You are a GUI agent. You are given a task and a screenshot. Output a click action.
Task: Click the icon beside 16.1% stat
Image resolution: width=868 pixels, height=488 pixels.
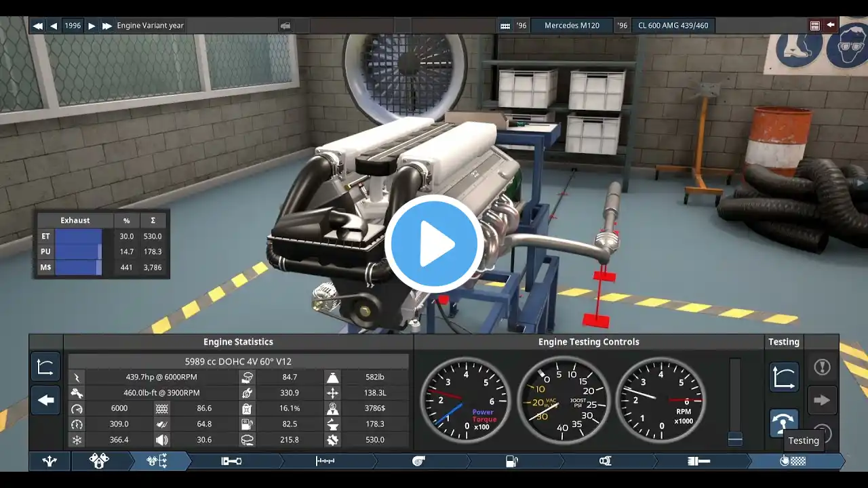click(x=248, y=408)
